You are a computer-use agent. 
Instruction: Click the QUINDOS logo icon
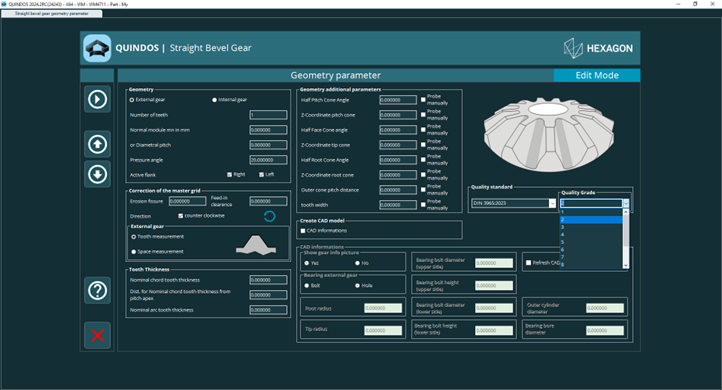pos(97,48)
